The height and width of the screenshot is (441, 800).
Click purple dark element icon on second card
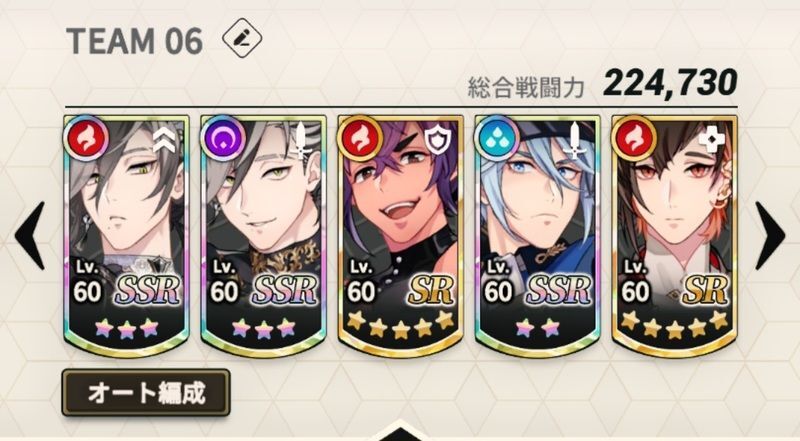(x=223, y=138)
